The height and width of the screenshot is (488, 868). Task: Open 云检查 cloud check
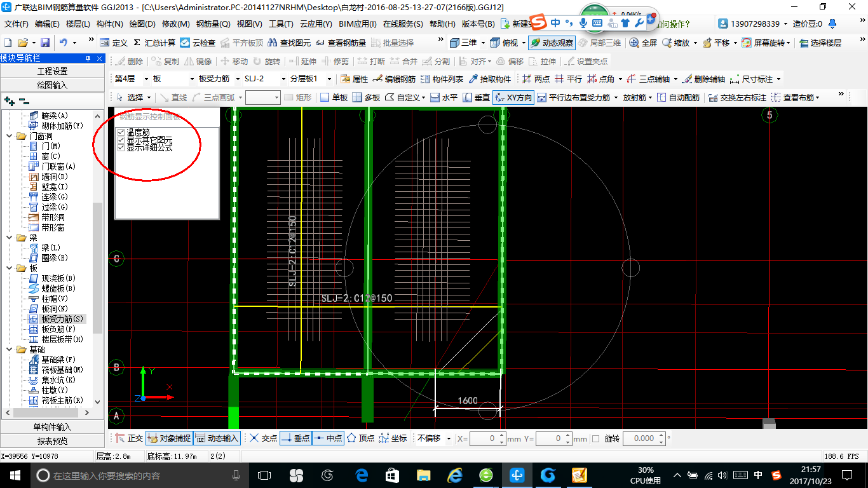pos(198,43)
